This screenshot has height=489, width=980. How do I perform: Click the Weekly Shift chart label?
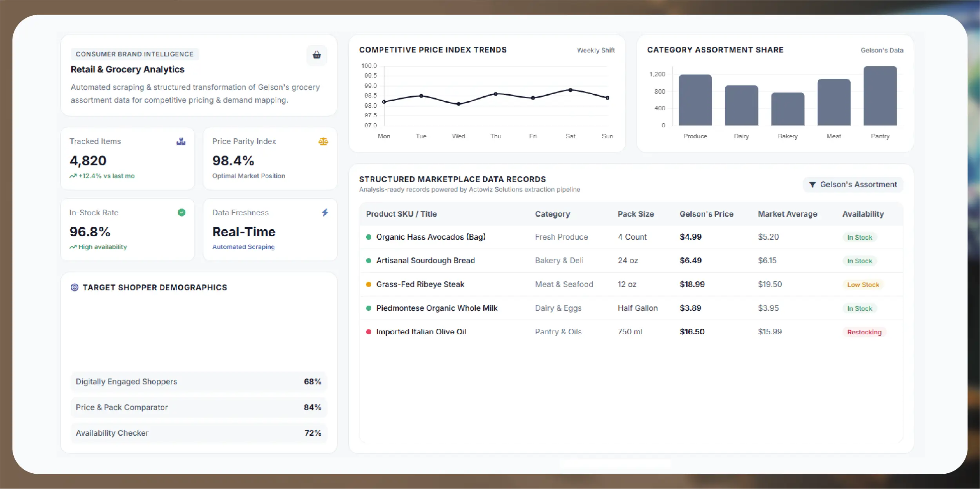(x=596, y=50)
